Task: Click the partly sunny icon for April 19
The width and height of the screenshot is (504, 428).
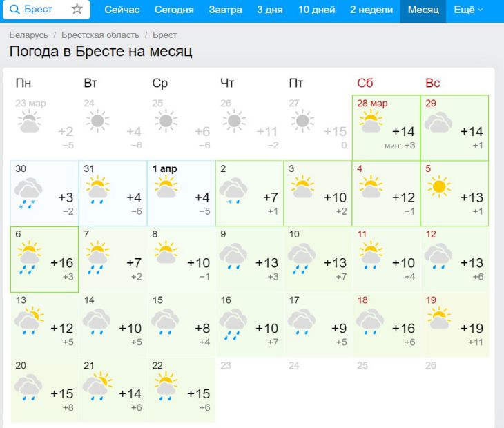Action: coord(438,319)
